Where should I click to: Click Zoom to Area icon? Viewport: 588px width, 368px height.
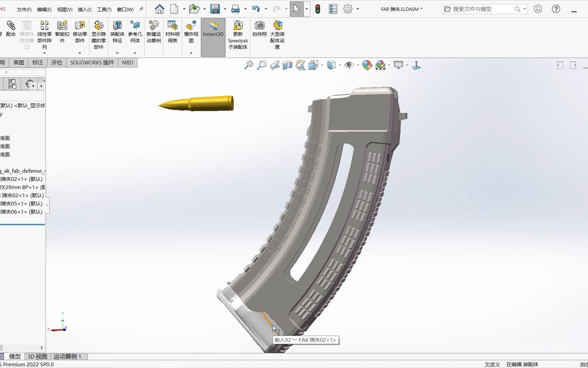click(x=262, y=65)
